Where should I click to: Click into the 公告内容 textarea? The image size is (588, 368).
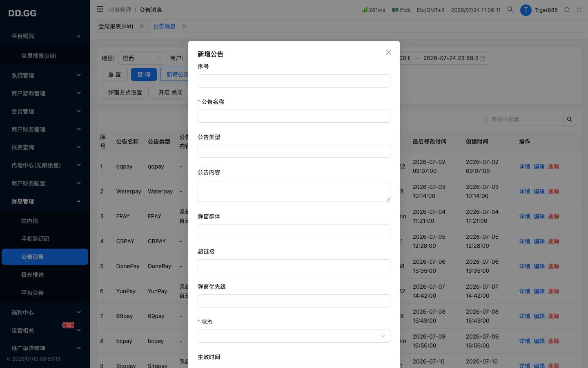tap(294, 191)
